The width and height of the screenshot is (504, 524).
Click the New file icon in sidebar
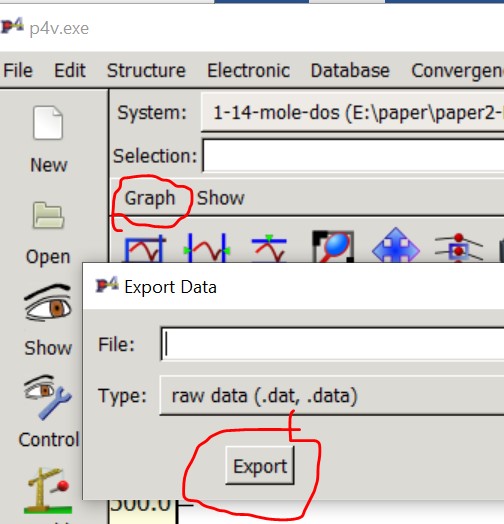tap(48, 123)
